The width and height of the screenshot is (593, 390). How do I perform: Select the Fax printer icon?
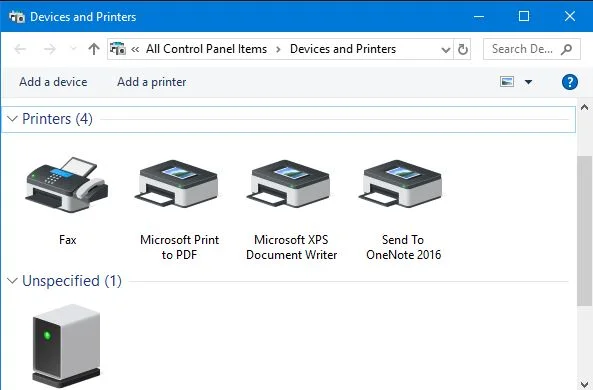pyautogui.click(x=67, y=184)
